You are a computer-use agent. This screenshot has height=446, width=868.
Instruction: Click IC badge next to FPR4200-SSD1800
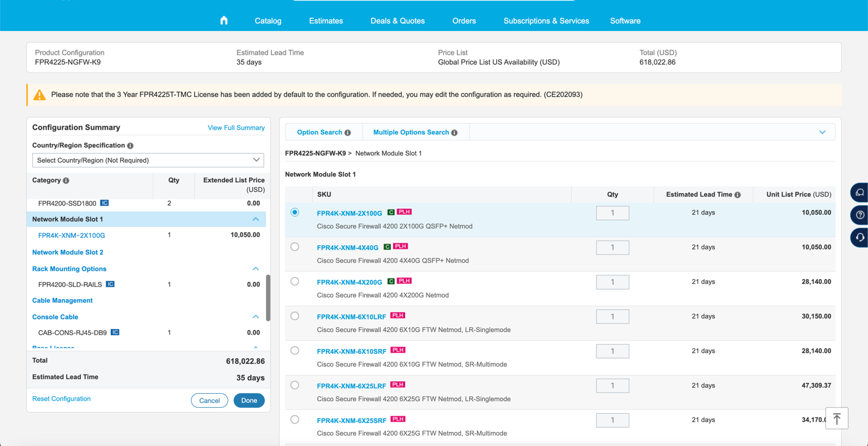pos(104,203)
